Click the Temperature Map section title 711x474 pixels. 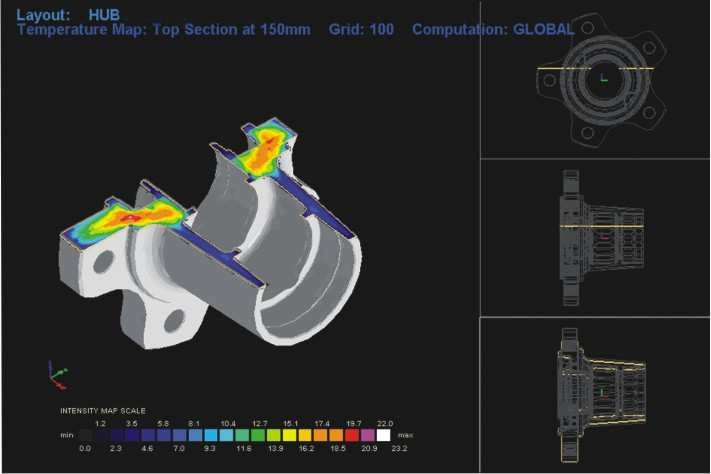(163, 30)
